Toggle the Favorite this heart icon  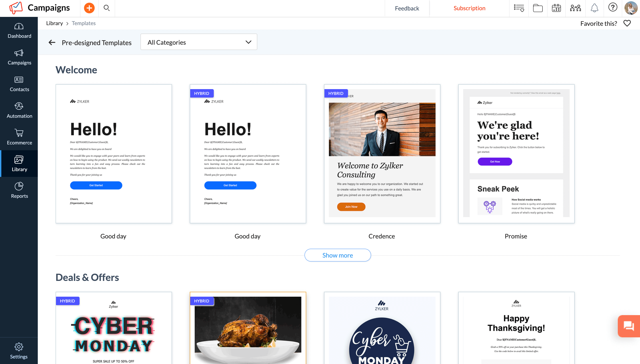pos(627,23)
